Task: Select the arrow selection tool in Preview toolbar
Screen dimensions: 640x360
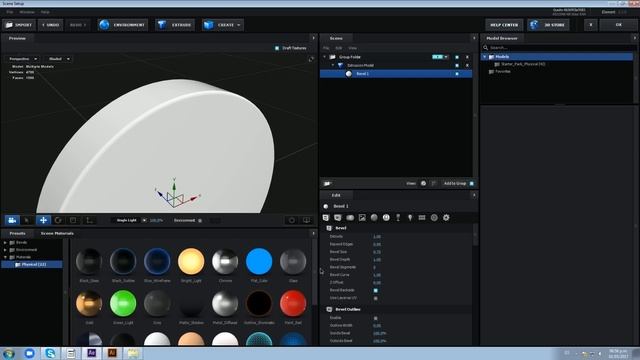Action: click(x=27, y=220)
